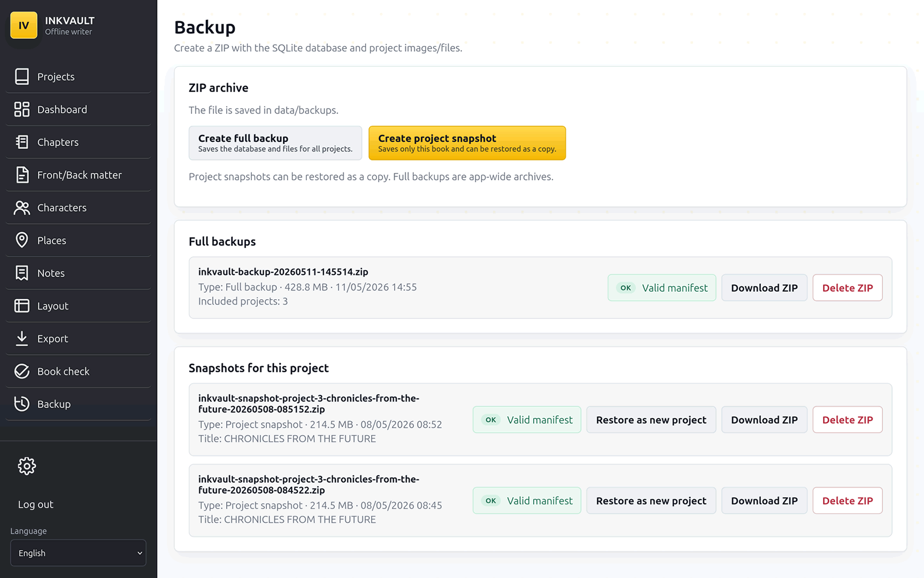
Task: Click the 'Backup' page title
Action: pos(205,27)
